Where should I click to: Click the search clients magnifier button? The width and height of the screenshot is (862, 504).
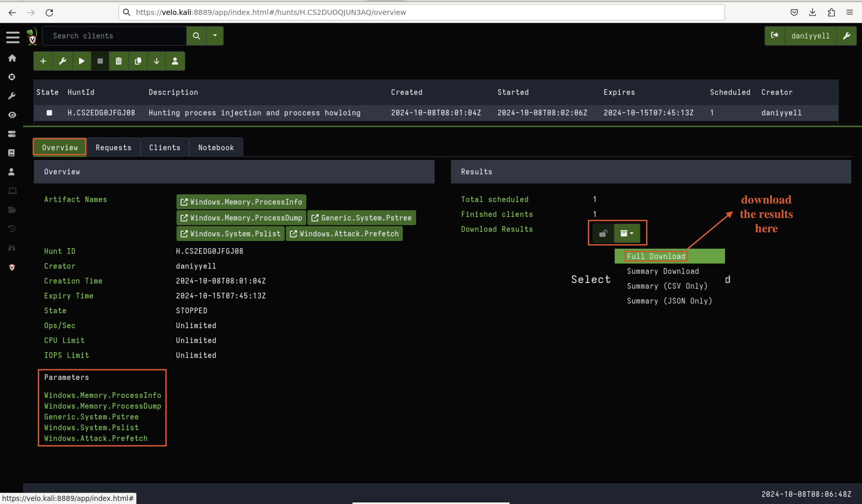(x=196, y=36)
